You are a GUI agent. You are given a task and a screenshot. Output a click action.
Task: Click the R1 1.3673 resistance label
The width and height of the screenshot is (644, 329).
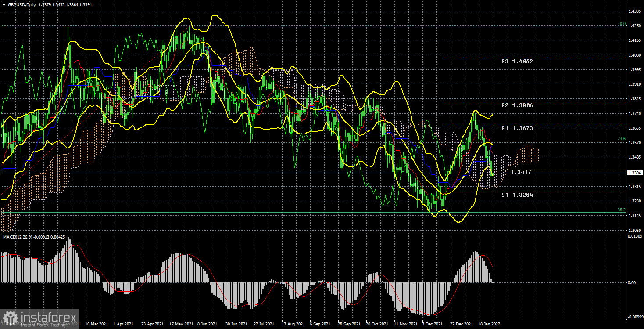517,128
